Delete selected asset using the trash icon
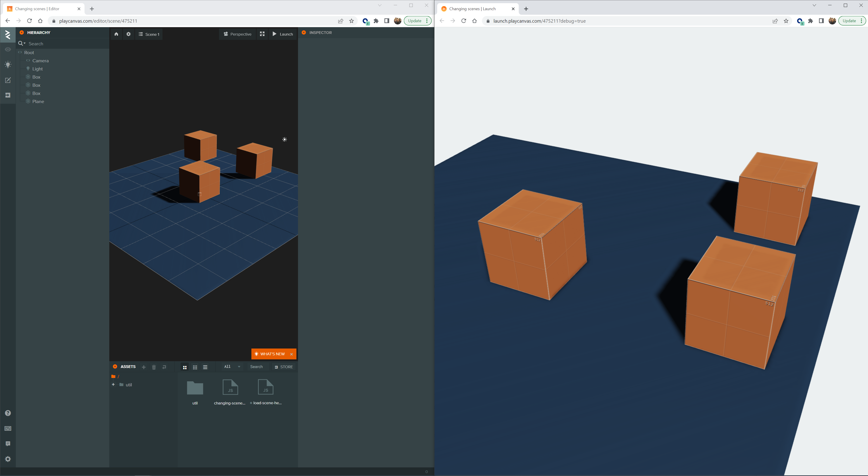Viewport: 868px width, 476px height. pos(154,367)
